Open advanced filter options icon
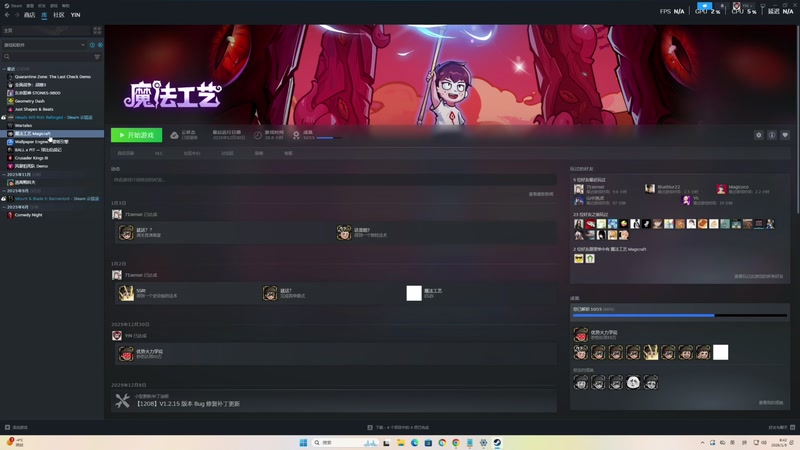Viewport: 800px width, 450px height. pyautogui.click(x=97, y=57)
